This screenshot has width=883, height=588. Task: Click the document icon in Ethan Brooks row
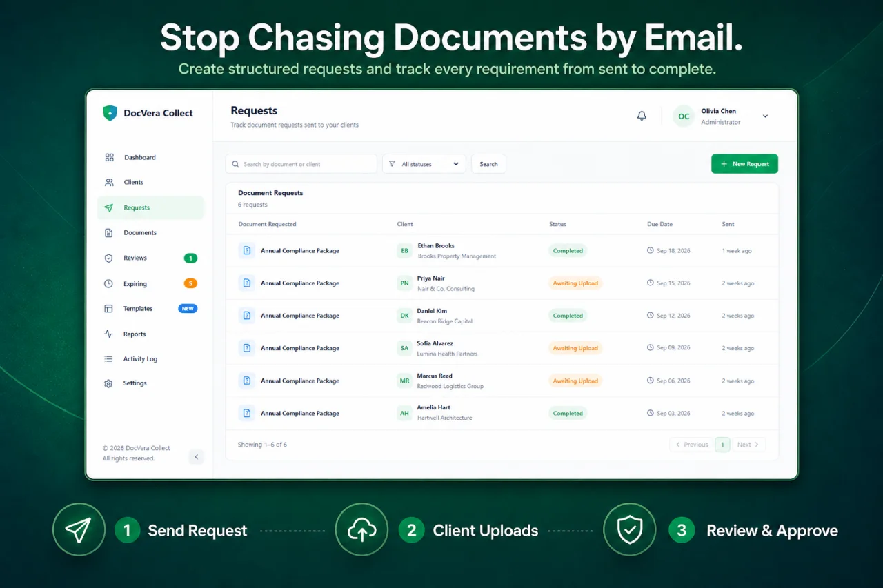point(246,250)
